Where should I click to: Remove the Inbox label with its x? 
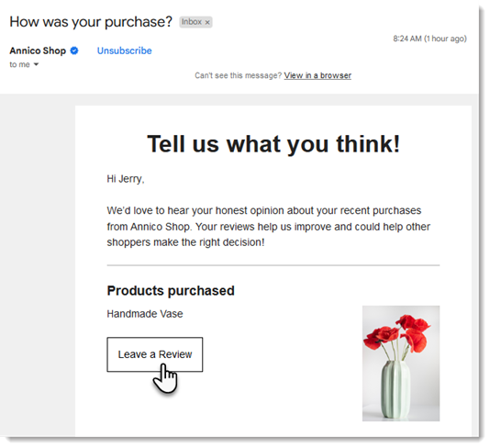point(207,22)
